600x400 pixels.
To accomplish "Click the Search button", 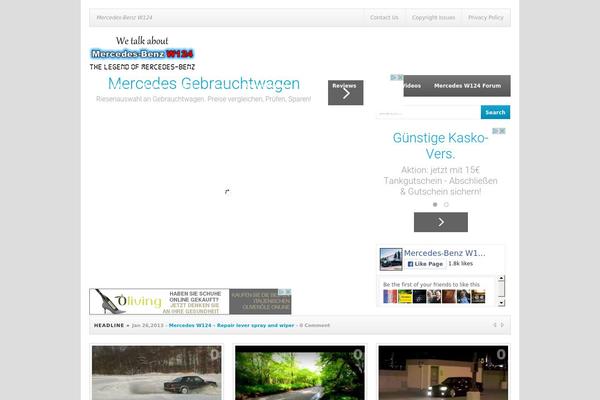I will point(495,112).
